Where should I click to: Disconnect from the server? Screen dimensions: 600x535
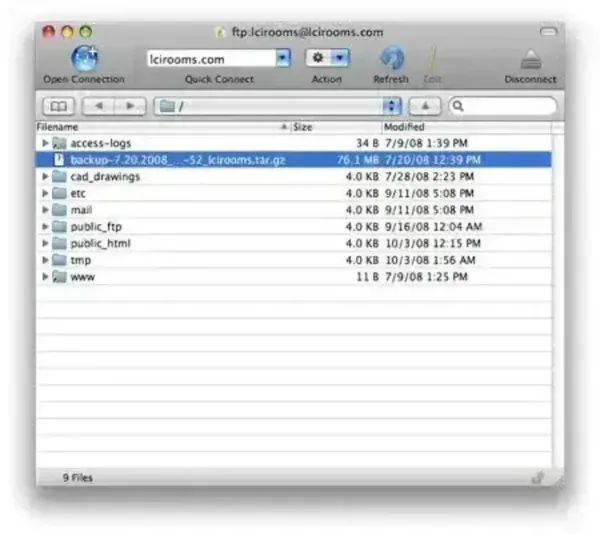pyautogui.click(x=531, y=59)
